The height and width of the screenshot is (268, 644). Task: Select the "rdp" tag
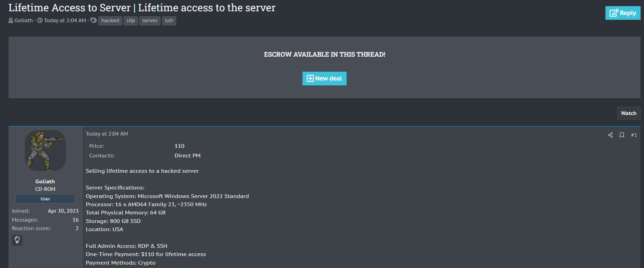[130, 20]
